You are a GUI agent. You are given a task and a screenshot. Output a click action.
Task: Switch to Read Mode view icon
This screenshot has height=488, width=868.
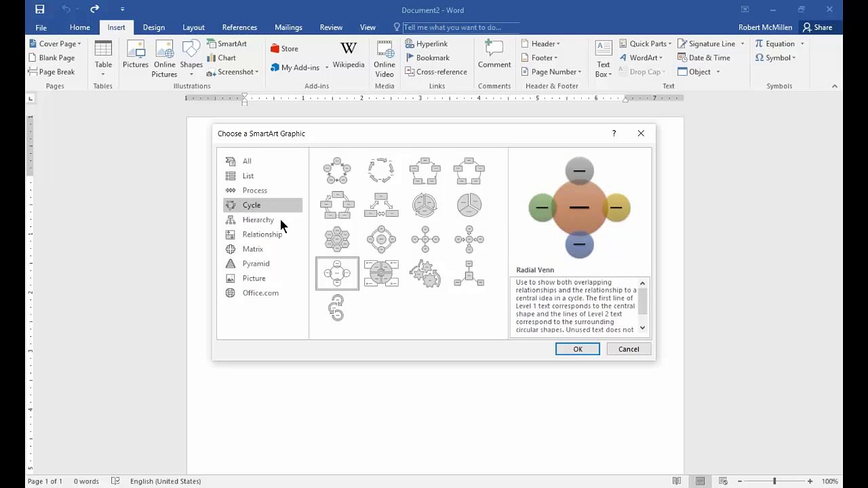677,481
